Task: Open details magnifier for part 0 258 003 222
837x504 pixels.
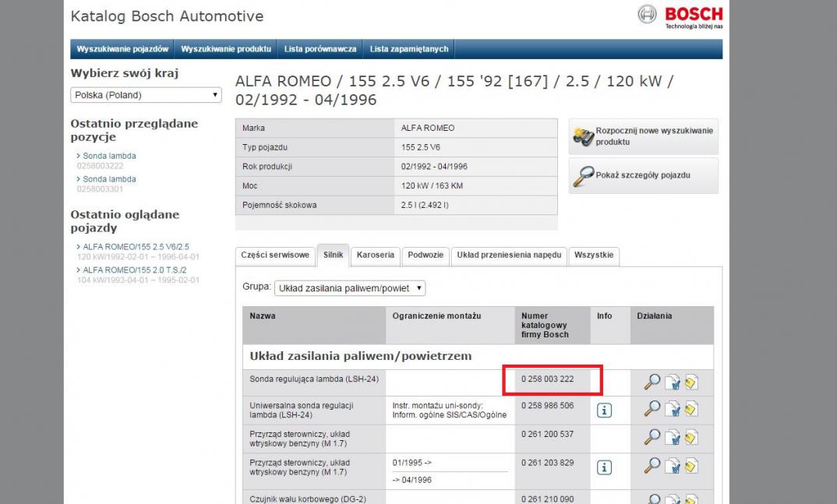Action: (652, 382)
